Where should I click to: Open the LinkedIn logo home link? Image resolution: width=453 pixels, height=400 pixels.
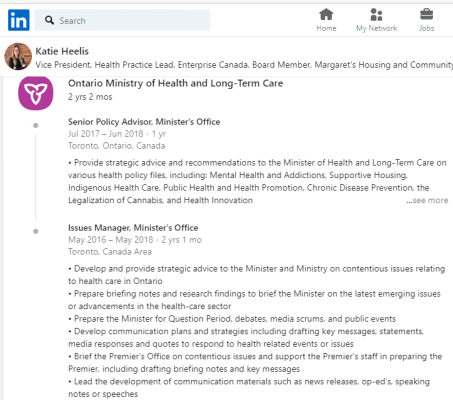19,20
